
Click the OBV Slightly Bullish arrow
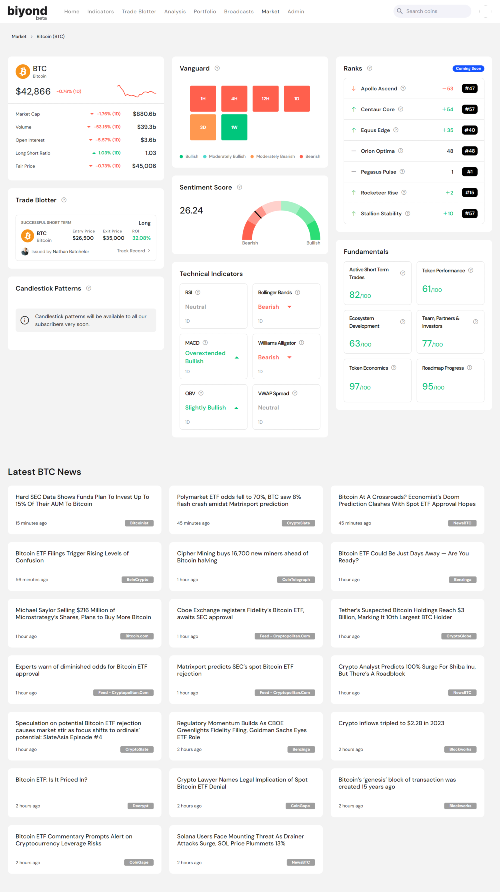(x=237, y=408)
